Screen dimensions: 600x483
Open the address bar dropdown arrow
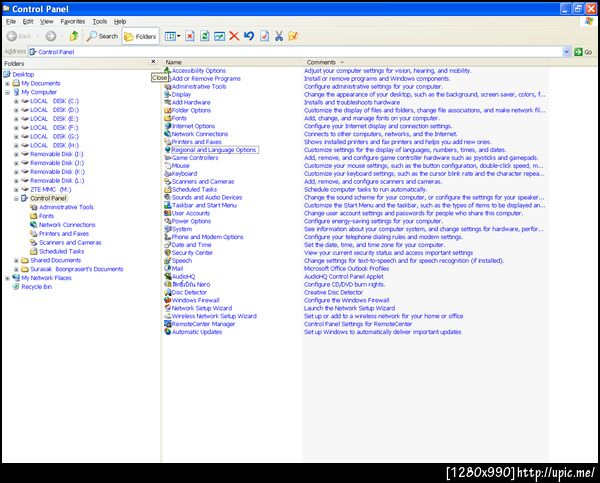pyautogui.click(x=566, y=52)
